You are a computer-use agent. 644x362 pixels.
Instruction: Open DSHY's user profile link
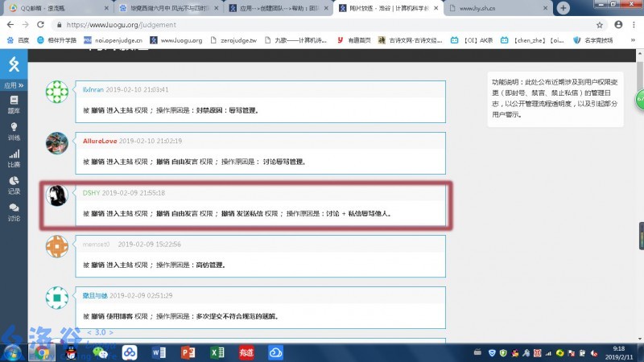(x=91, y=193)
